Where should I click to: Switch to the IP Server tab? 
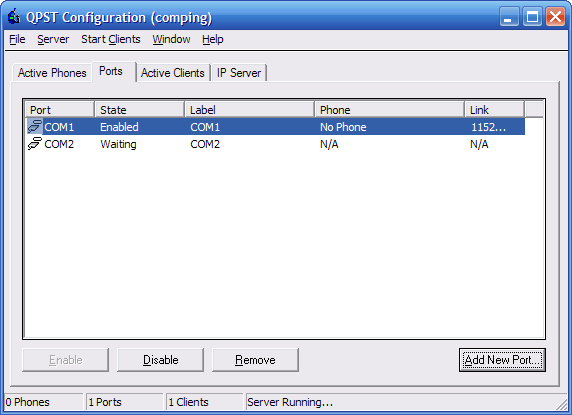239,73
